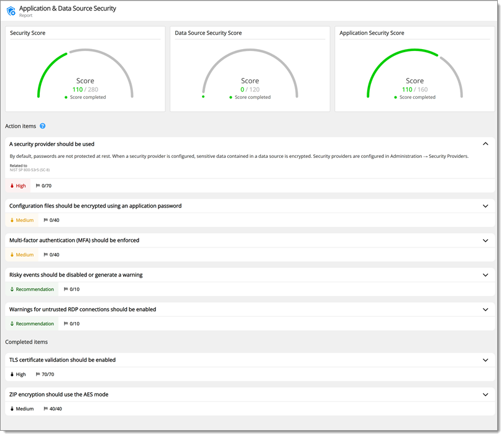Click 'Configuration files should be encrypted' title text
The height and width of the screenshot is (437, 504).
pyautogui.click(x=96, y=206)
